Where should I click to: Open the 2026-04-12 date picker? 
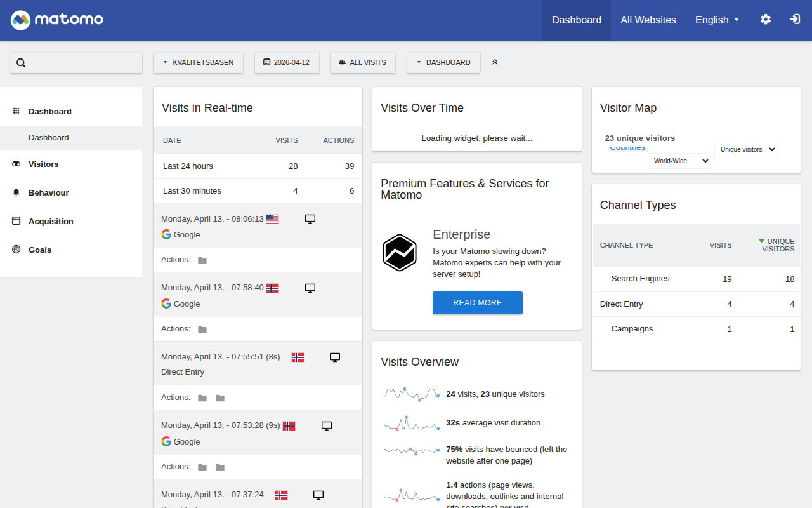point(287,62)
